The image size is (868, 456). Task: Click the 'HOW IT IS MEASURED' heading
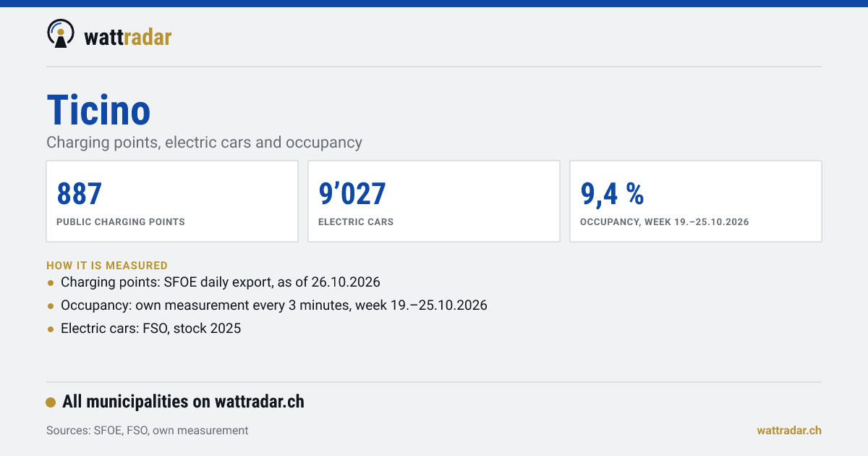coord(107,266)
